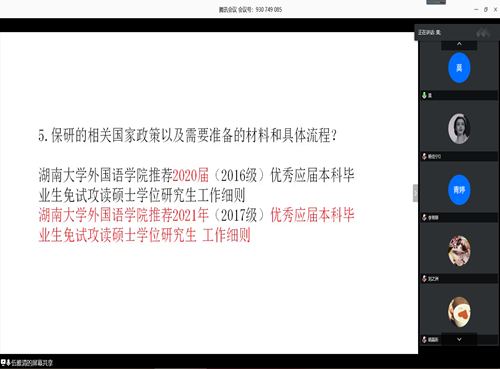Click the green unmuted microphone icon
Screen dimensions: 500x369
click(x=424, y=95)
